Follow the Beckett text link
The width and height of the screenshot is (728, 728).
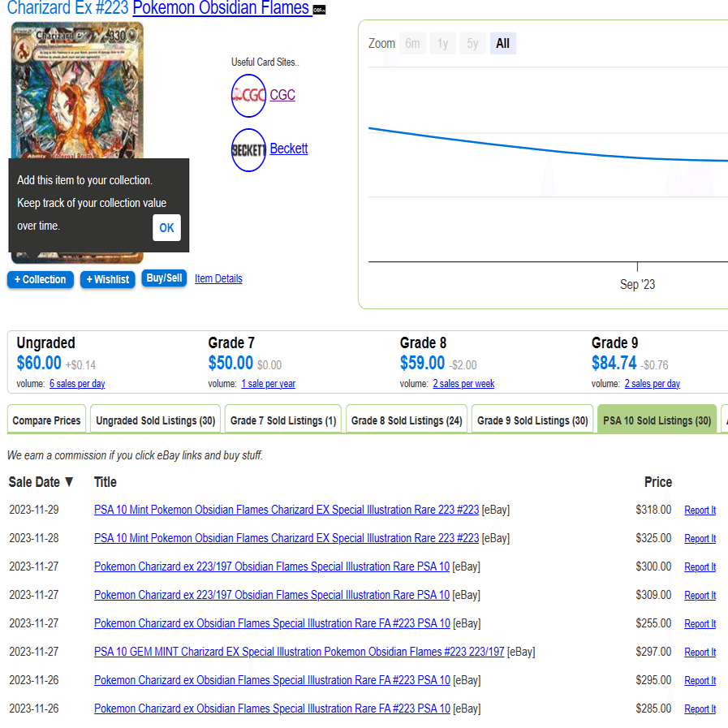coord(289,149)
